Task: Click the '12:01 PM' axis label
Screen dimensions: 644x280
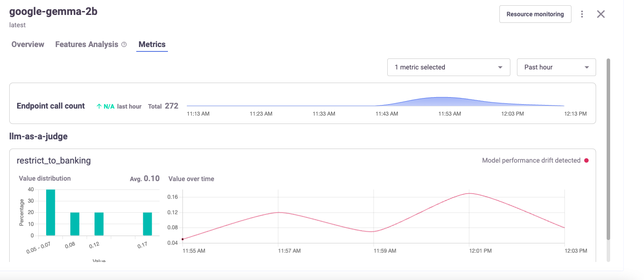Action: tap(481, 251)
